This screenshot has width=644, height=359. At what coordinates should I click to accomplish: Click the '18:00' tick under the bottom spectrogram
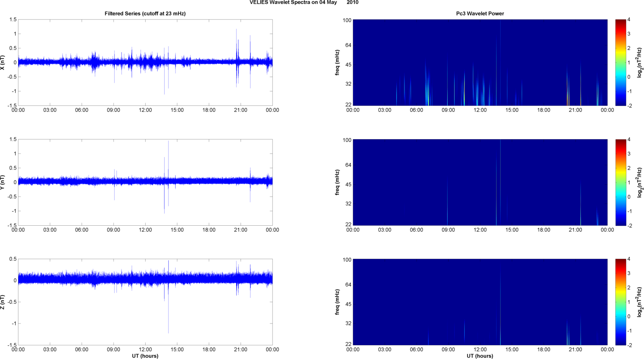[x=544, y=349]
